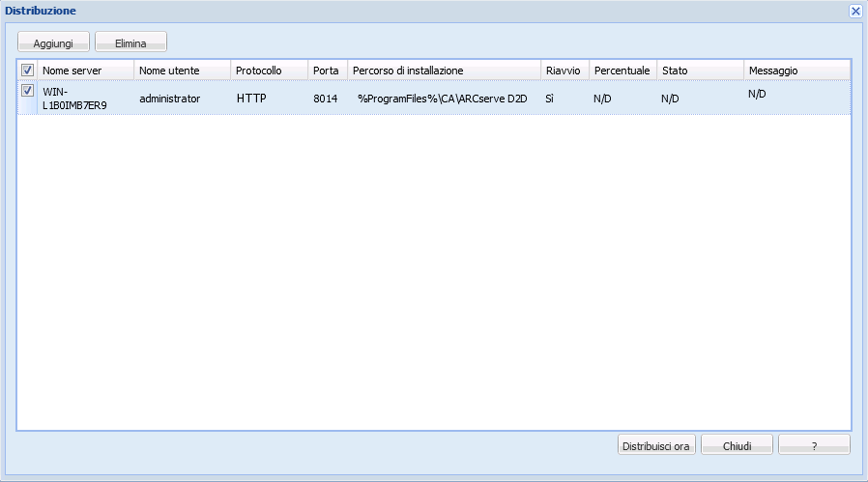Start deployment with Distribuisci ora

coord(656,445)
